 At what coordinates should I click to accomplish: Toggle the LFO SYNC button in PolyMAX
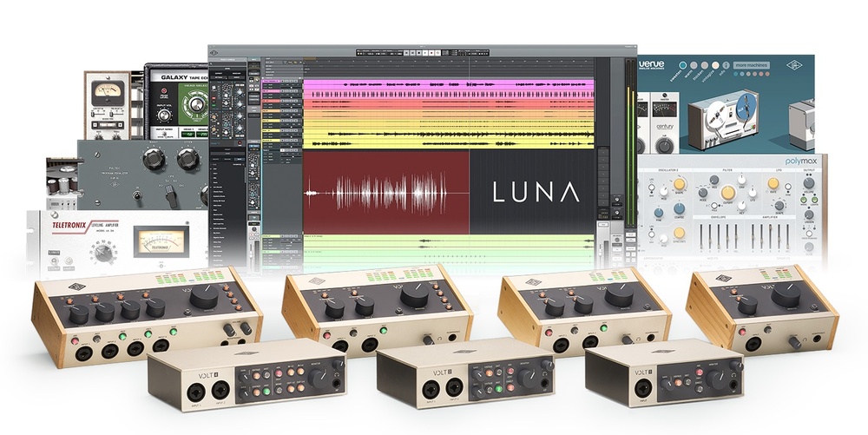788,187
